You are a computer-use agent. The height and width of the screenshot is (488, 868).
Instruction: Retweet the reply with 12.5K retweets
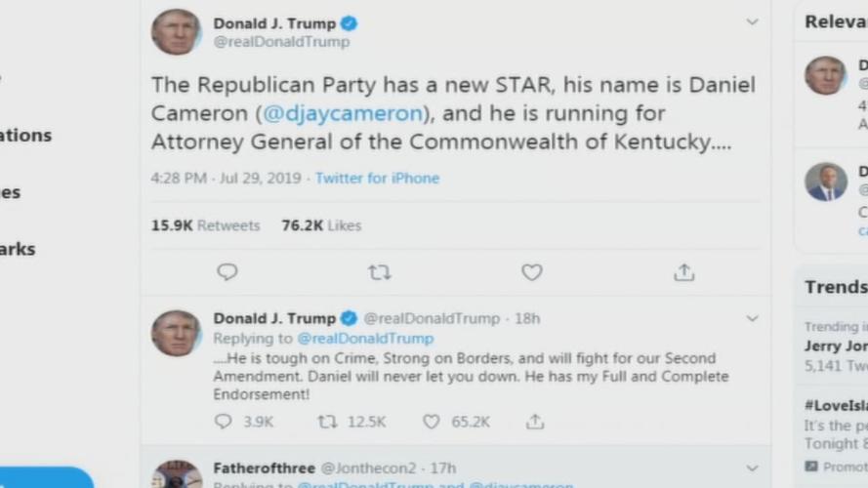[x=328, y=422]
